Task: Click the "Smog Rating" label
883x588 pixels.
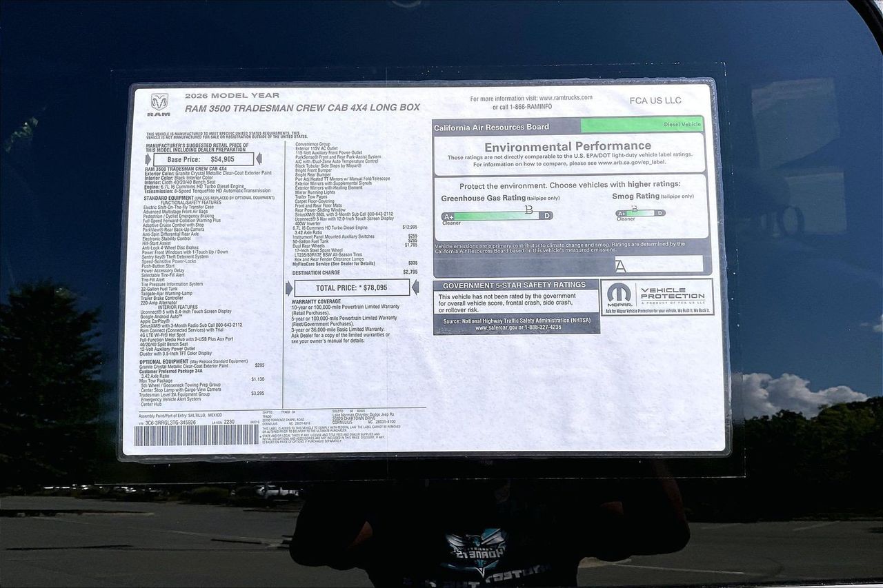Action: click(x=635, y=196)
